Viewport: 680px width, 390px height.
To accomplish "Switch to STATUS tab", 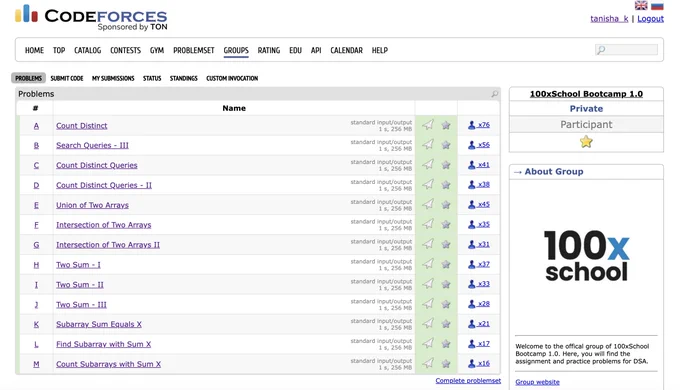I will coord(152,79).
